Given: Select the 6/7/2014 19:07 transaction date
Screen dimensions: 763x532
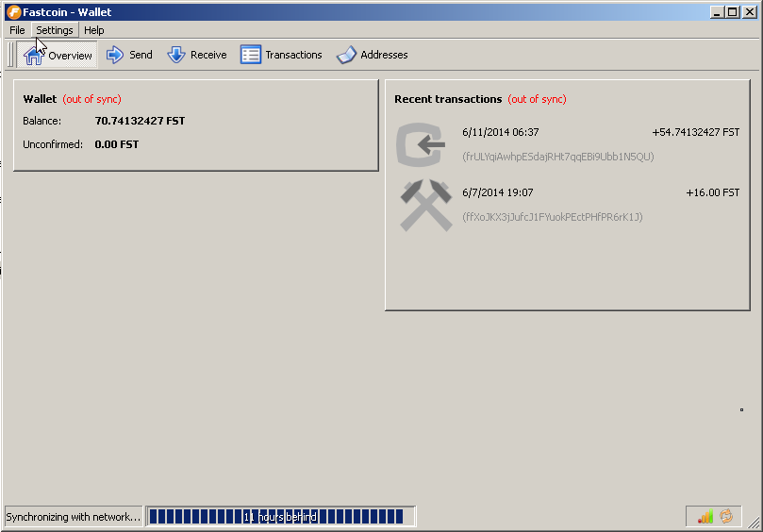Looking at the screenshot, I should (497, 192).
